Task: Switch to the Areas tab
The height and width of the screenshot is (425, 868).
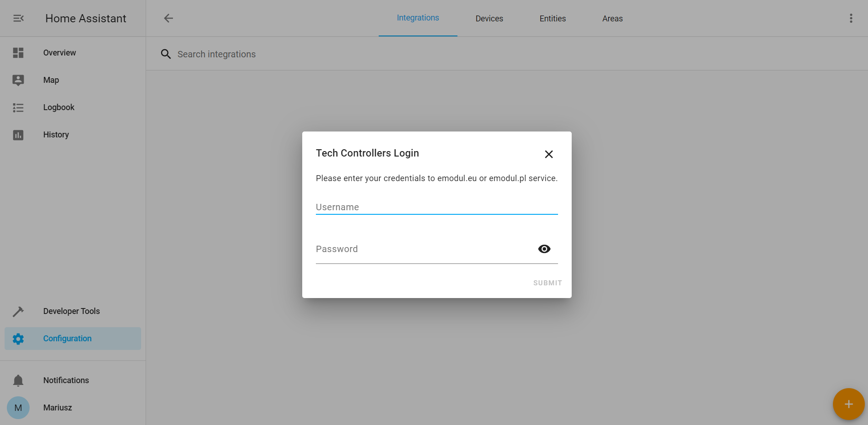Action: tap(612, 18)
